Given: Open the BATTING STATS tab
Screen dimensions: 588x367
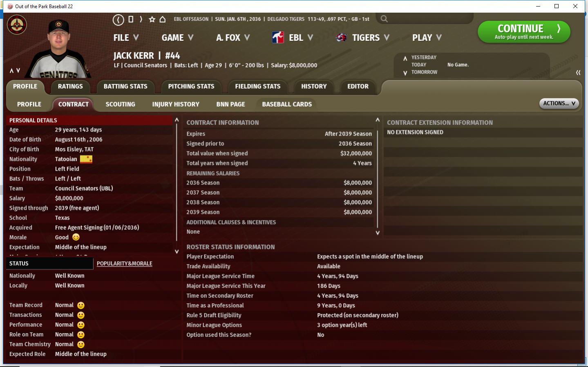Looking at the screenshot, I should pos(125,87).
